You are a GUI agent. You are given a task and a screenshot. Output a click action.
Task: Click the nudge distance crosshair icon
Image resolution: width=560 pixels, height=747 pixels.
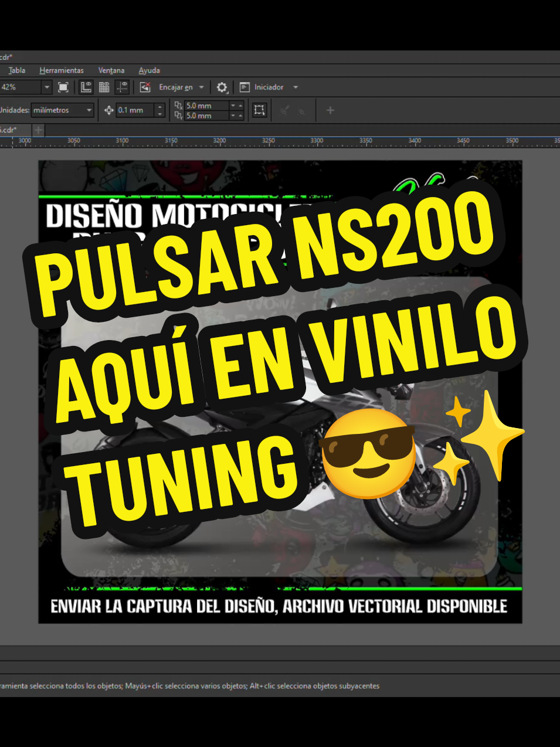tap(109, 110)
